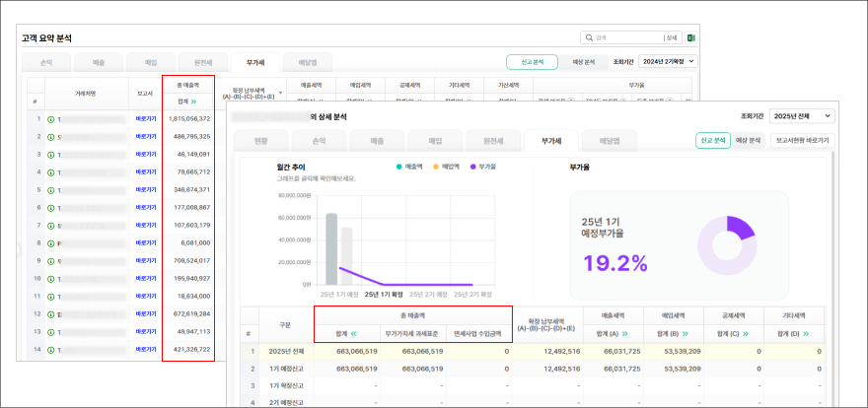Viewport: 868px width, 408px height.
Task: Toggle 예상 분석 in the detail panel
Action: 750,140
